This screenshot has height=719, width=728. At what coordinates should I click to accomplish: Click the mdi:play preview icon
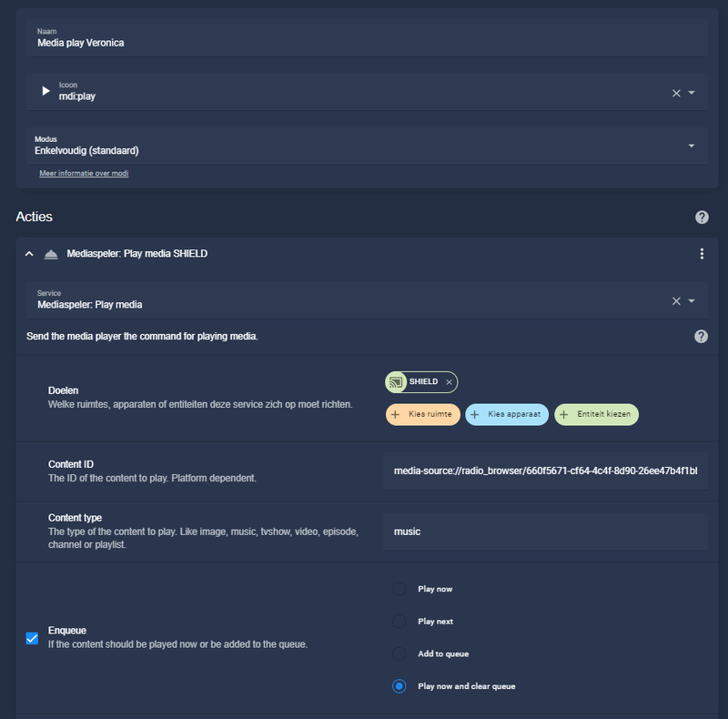(x=45, y=91)
